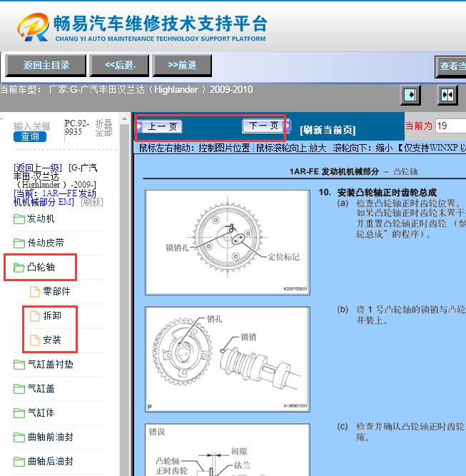The width and height of the screenshot is (466, 476).
Task: Expand the 气缸体 folder
Action: [41, 413]
